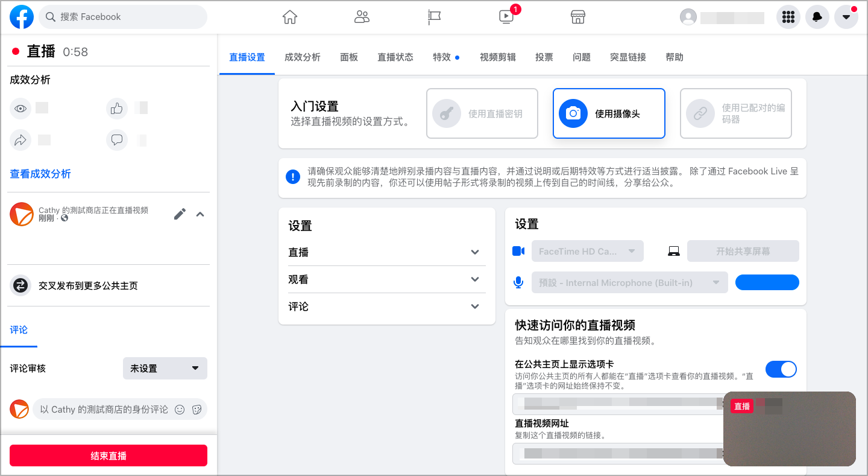Open the Watch video icon with notification badge

tap(506, 17)
